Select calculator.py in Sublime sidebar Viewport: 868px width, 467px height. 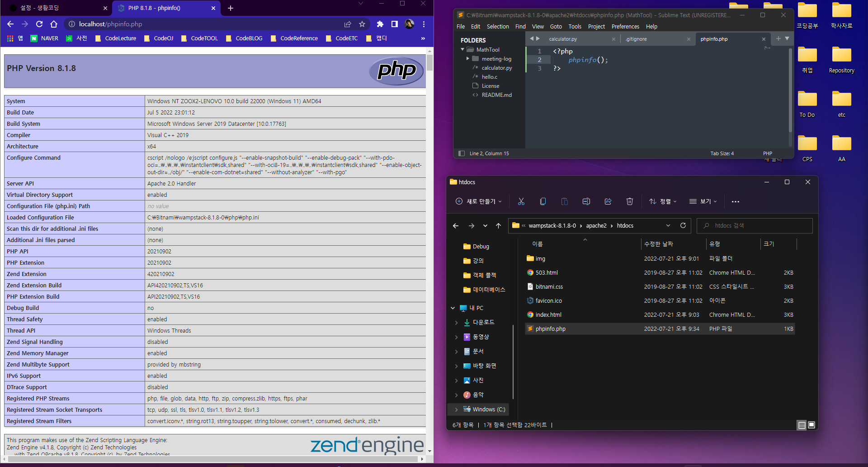[x=497, y=68]
